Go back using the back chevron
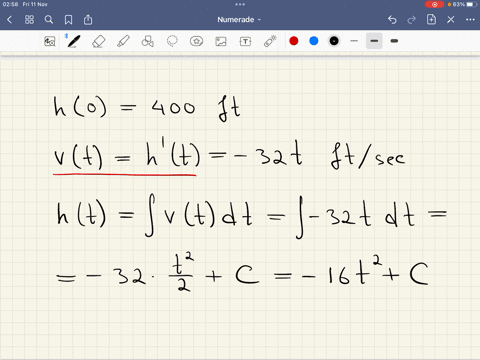Image resolution: width=480 pixels, height=360 pixels. (9, 20)
